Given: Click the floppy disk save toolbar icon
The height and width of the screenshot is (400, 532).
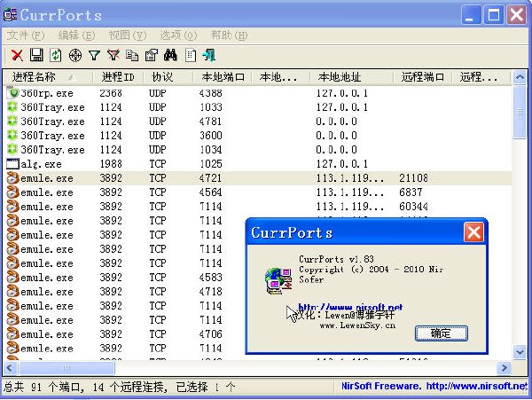Looking at the screenshot, I should tap(36, 55).
